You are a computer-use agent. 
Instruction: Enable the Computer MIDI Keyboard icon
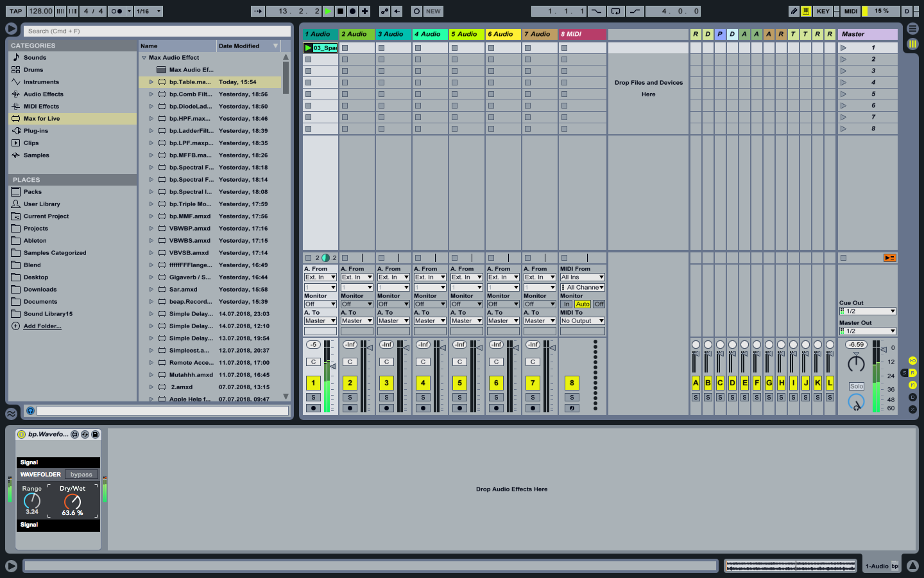click(x=806, y=11)
